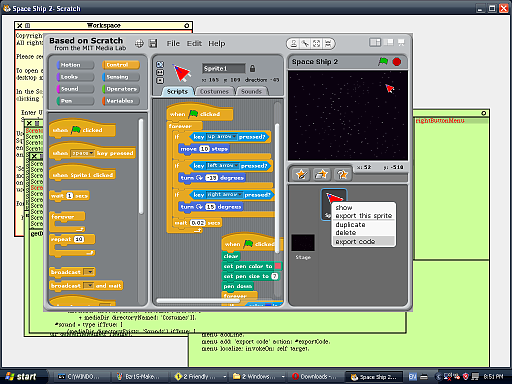Click the red stop sign
512x384 pixels.
pos(397,62)
